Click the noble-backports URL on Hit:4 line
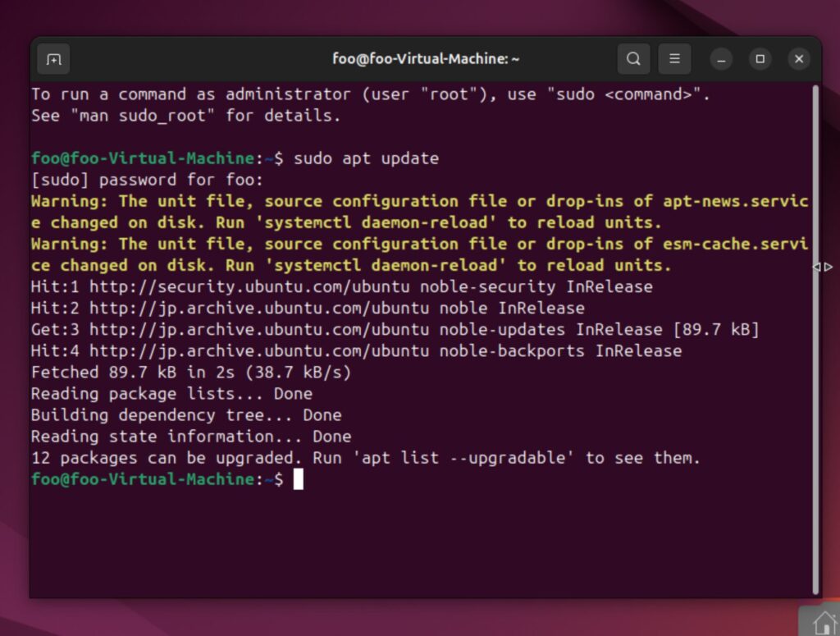 259,351
